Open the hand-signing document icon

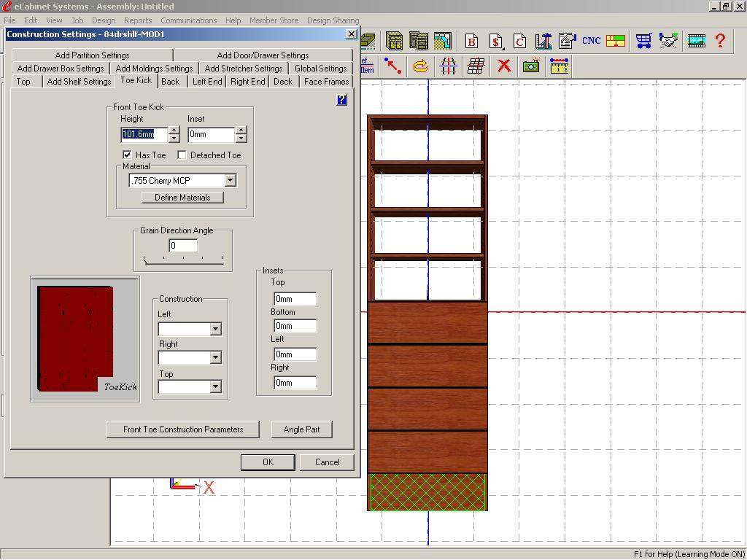567,41
